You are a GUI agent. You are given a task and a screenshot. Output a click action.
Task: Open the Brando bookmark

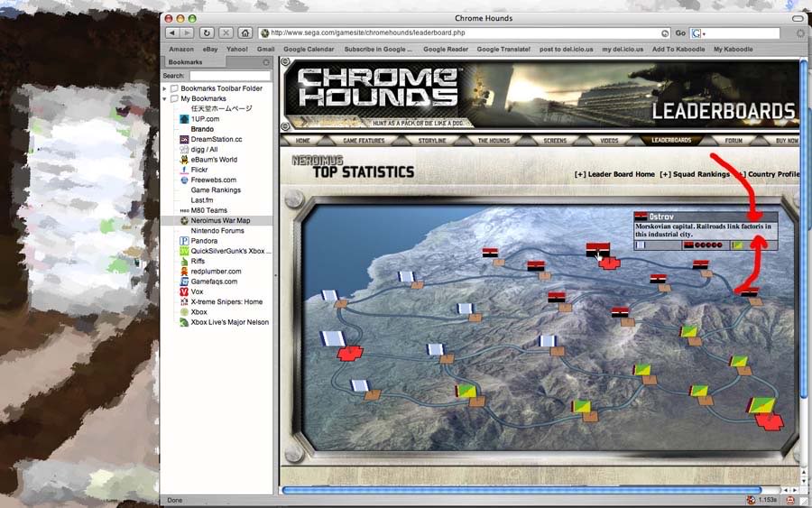(x=202, y=129)
